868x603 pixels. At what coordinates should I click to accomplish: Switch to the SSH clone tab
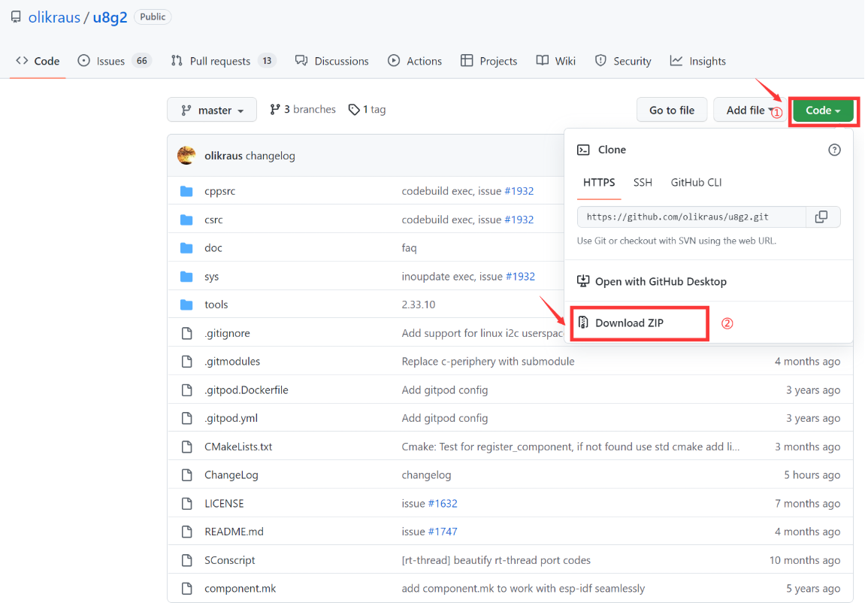coord(643,183)
